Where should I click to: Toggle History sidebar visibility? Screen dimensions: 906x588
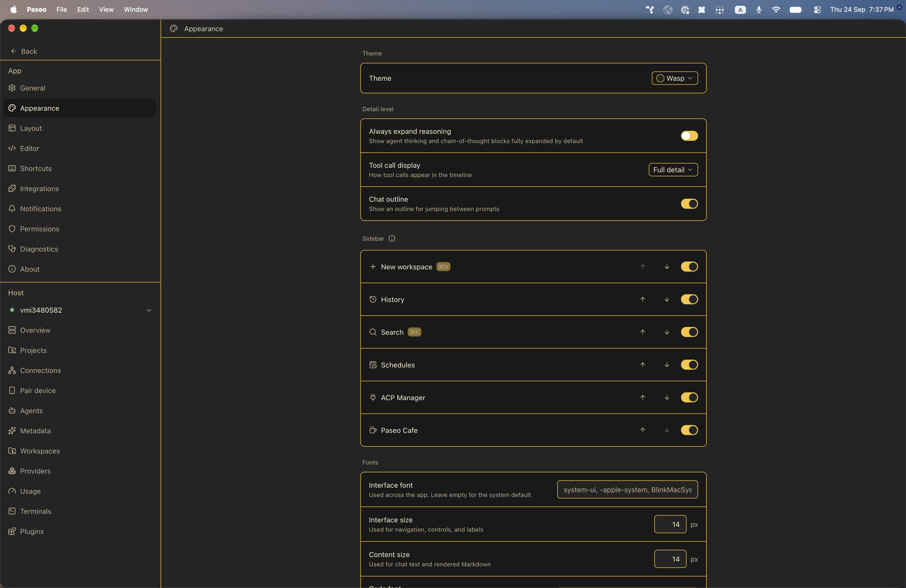click(689, 299)
